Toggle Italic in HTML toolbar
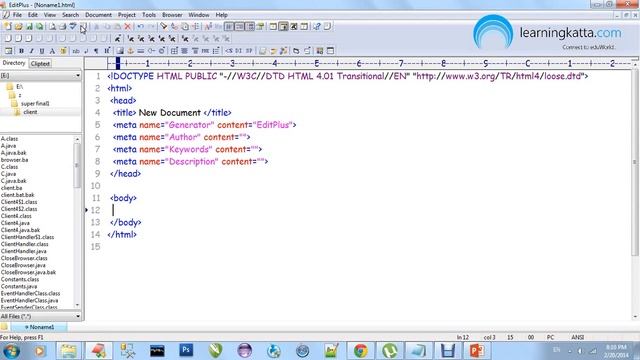The image size is (640, 360). coord(32,51)
